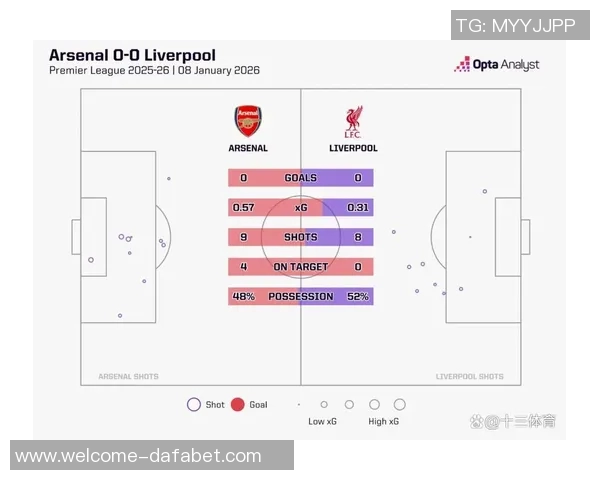The image size is (600, 480).
Task: Open the www.welcome-dafabet.com link
Action: point(139,456)
